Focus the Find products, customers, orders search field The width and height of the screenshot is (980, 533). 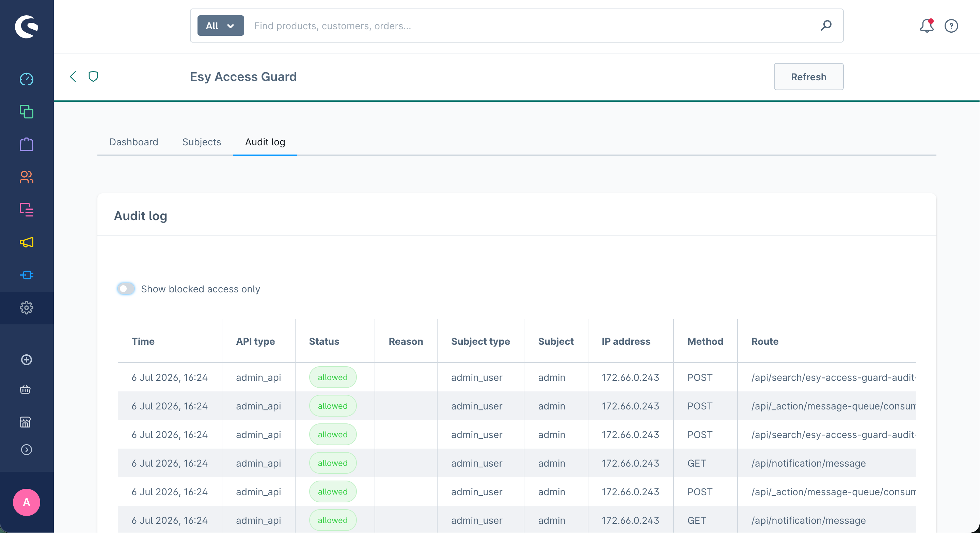(533, 26)
